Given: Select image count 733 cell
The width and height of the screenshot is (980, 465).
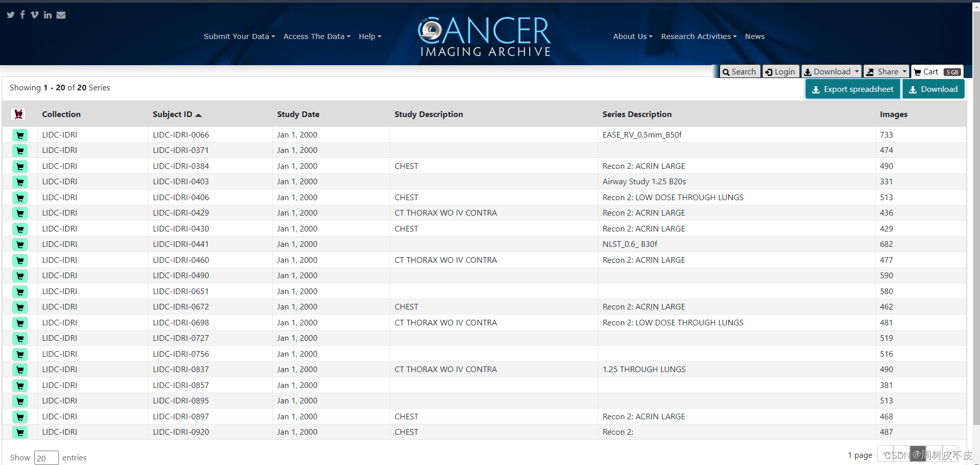Looking at the screenshot, I should [886, 135].
